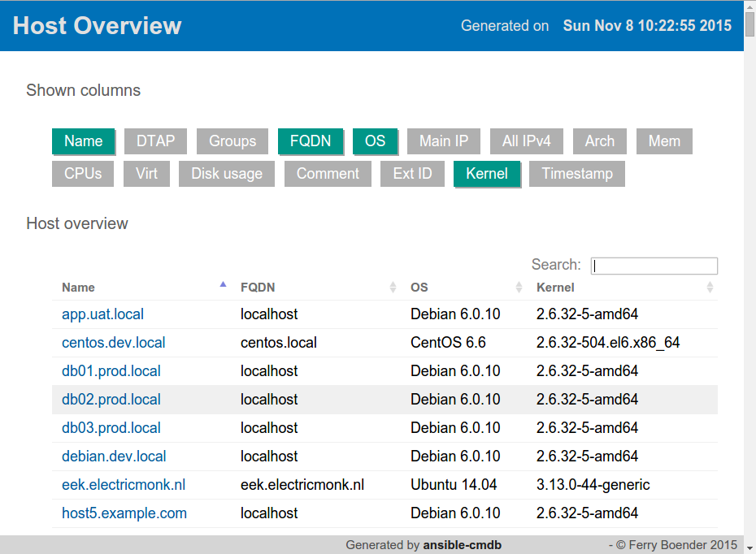Click the FQDN column header label

click(258, 288)
